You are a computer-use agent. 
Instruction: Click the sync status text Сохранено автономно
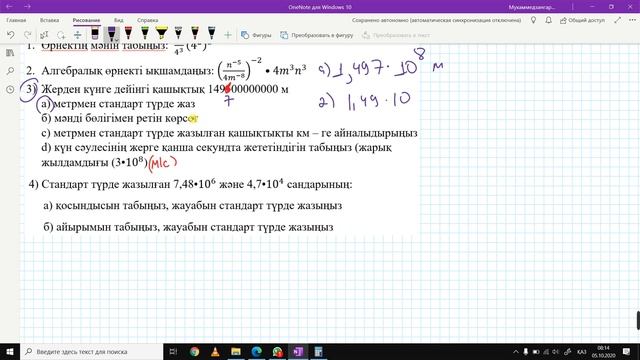(436, 20)
